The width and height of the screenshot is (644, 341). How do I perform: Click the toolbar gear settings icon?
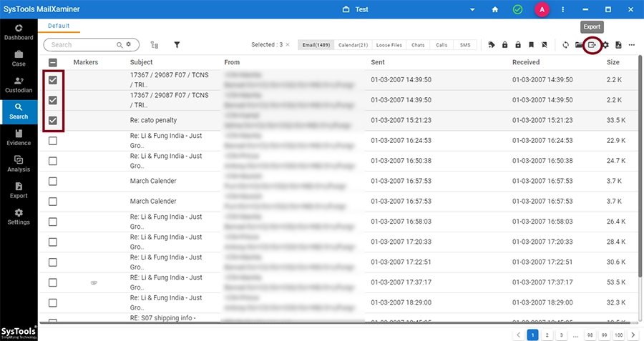(605, 45)
